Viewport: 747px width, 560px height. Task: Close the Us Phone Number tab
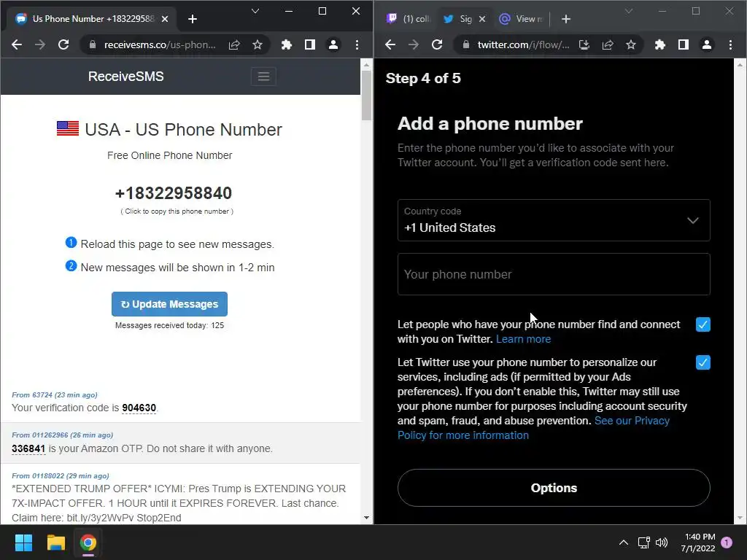(165, 19)
